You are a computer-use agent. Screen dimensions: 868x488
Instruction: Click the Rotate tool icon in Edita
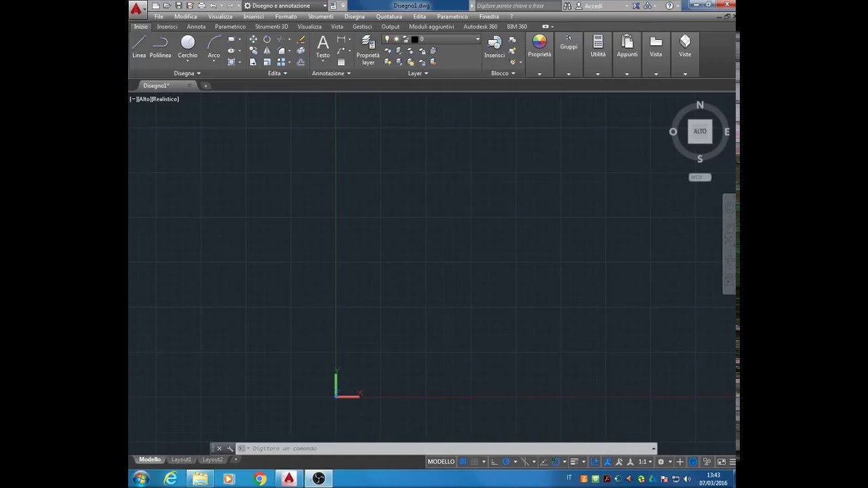click(x=267, y=39)
